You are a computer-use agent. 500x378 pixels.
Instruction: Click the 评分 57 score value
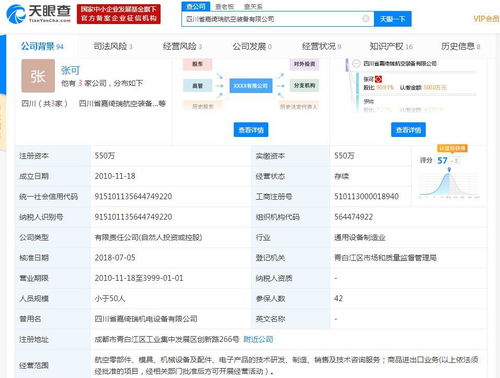point(442,160)
